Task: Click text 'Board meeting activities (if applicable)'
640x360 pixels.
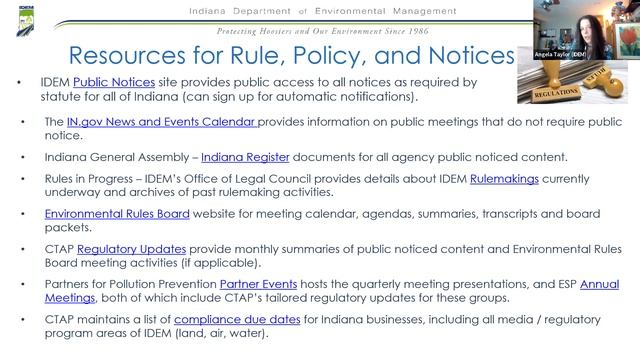Action: pyautogui.click(x=152, y=263)
